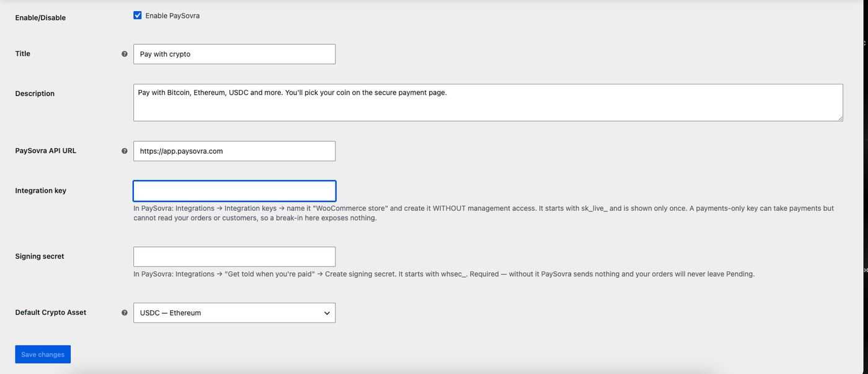Viewport: 868px width, 374px height.
Task: Click into the Description text area
Action: (488, 102)
